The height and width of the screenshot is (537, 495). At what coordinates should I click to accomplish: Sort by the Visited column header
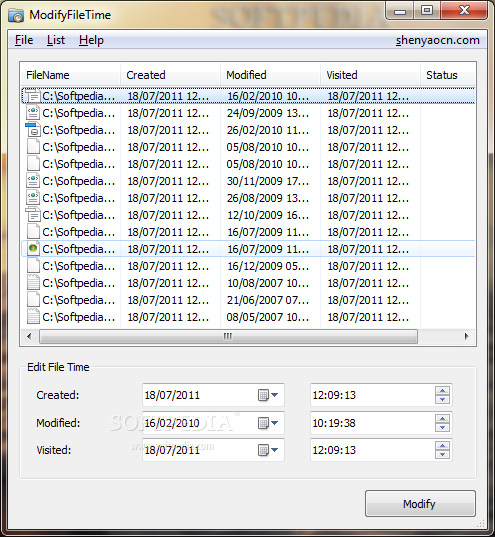tap(370, 75)
